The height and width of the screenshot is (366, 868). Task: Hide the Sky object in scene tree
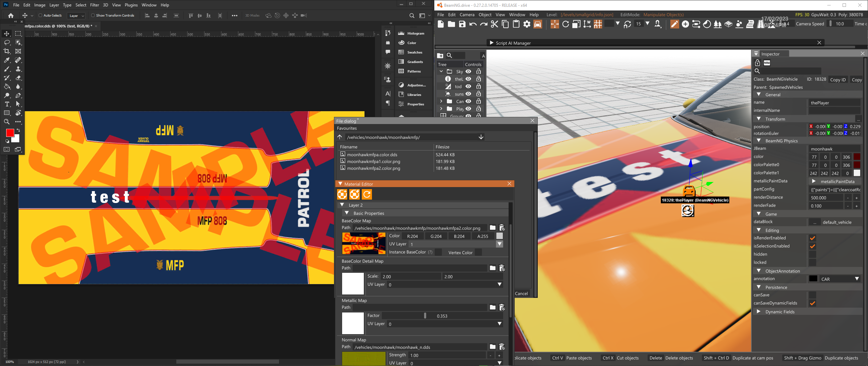(468, 72)
